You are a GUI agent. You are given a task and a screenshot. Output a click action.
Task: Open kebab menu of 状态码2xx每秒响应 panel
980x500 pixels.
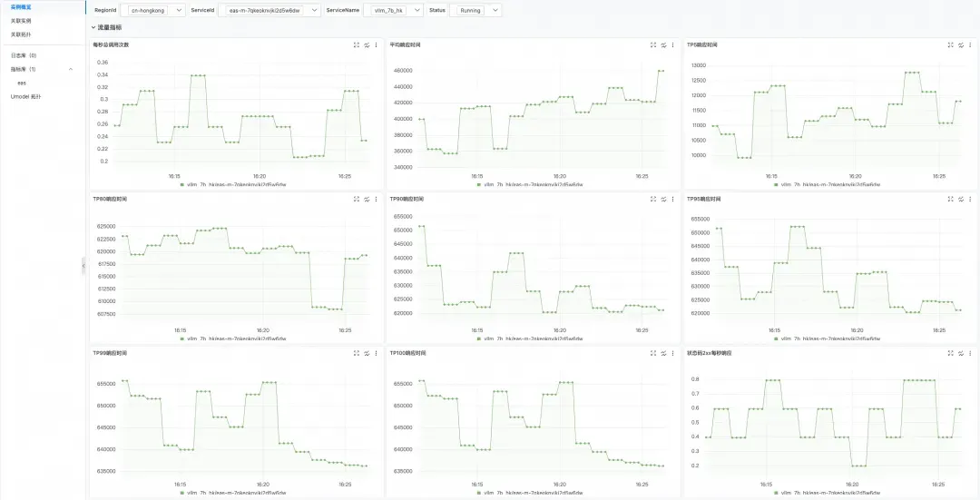point(970,353)
